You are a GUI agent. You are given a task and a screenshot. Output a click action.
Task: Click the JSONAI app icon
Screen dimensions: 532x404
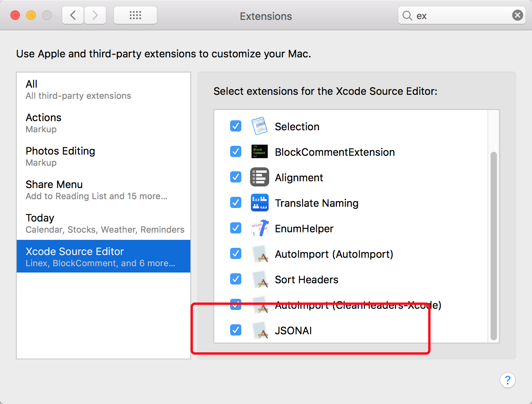[x=260, y=330]
